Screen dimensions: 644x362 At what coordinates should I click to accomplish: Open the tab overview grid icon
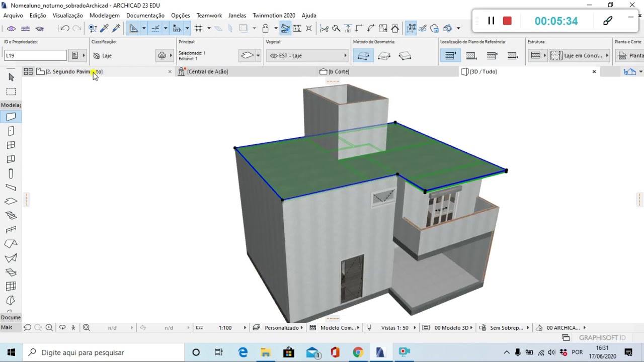click(x=28, y=72)
